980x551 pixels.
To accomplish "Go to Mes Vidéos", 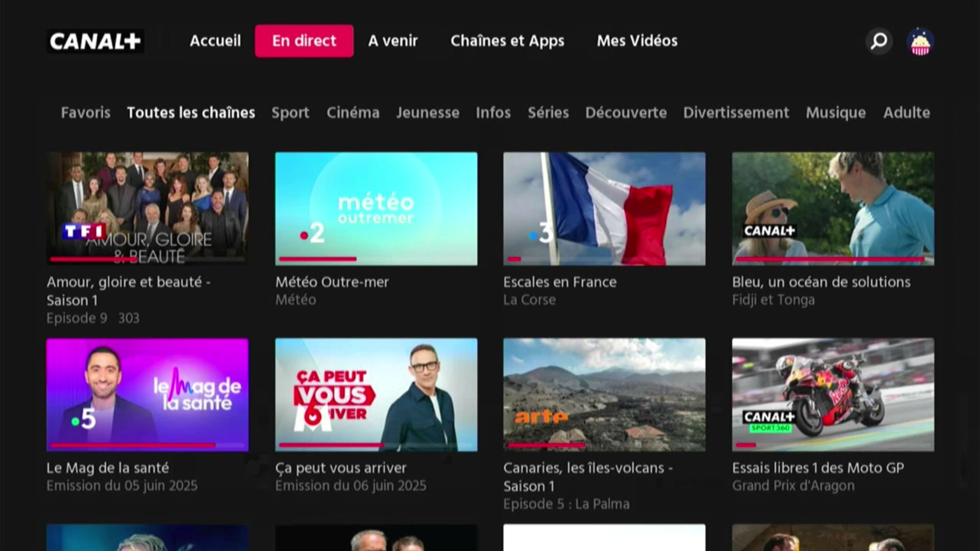I will point(637,41).
